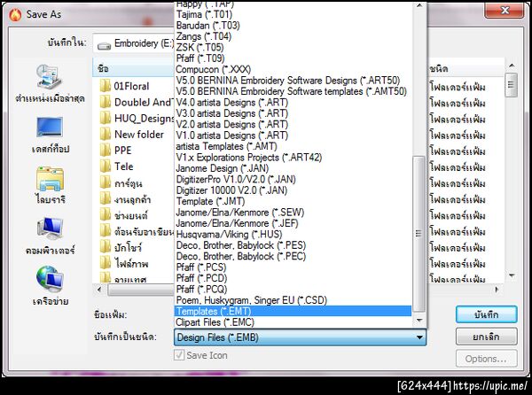This screenshot has height=395, width=532.
Task: Click the ชื่อ (Name) column header
Action: (133, 68)
